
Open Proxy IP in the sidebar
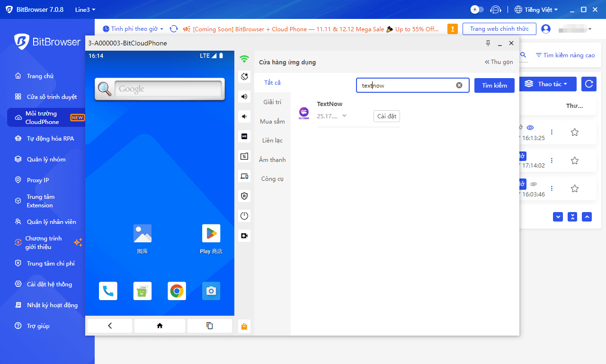point(38,180)
